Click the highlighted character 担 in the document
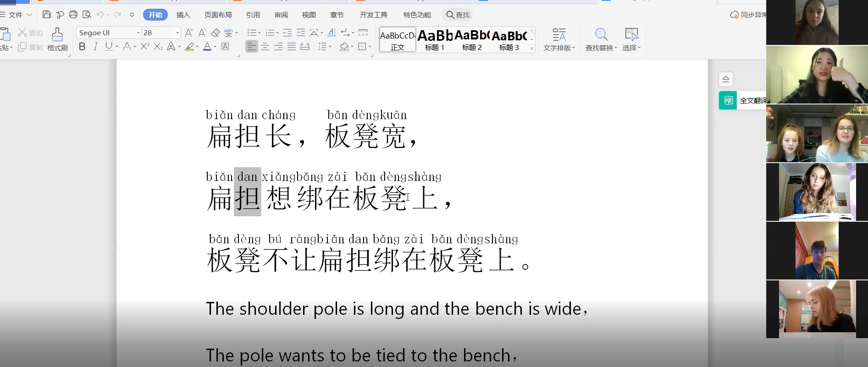 [x=247, y=199]
